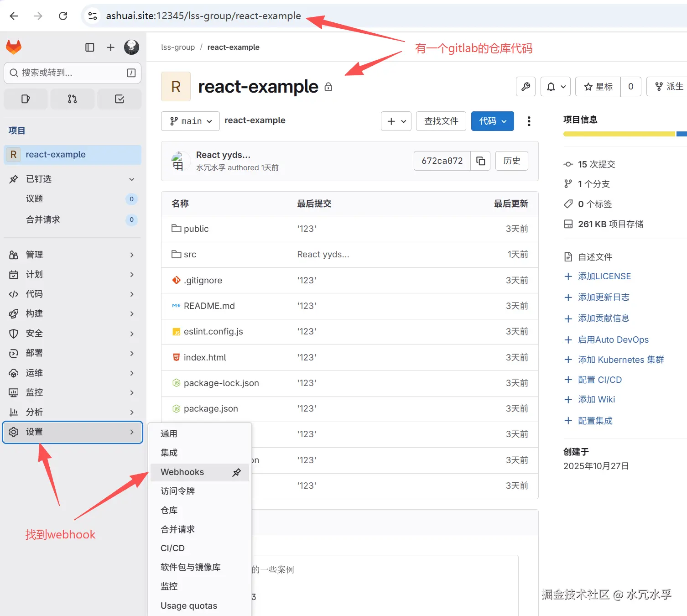Click the 15 次提交 commits link
Screen dimensions: 687x616
click(x=597, y=164)
